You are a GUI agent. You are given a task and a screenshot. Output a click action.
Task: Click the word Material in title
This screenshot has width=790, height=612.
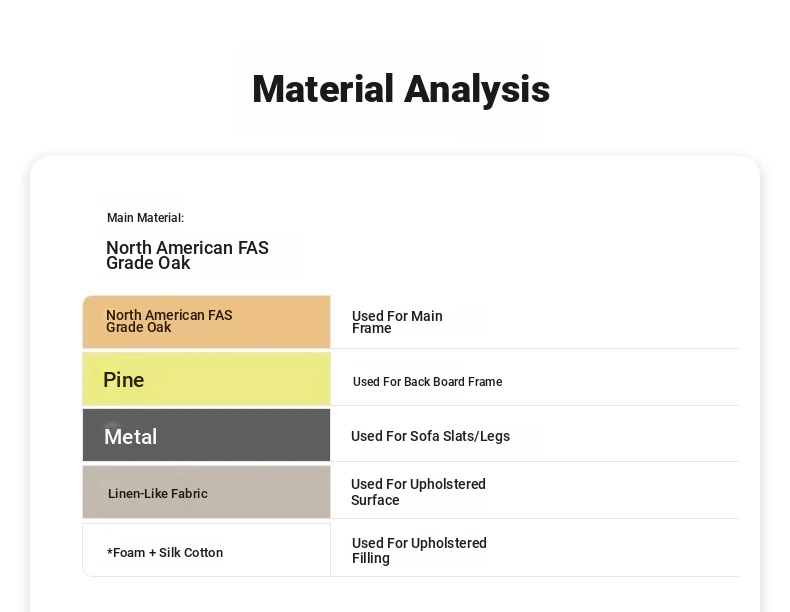(x=323, y=88)
